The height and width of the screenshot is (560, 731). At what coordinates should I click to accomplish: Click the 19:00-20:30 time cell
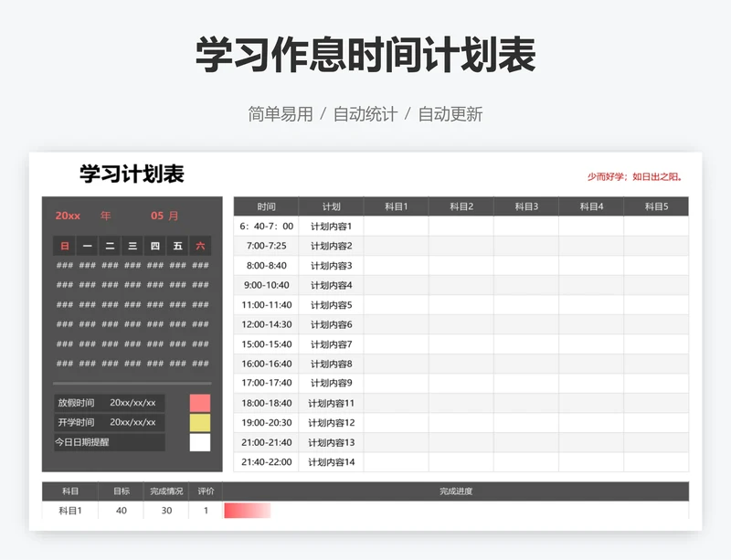266,422
